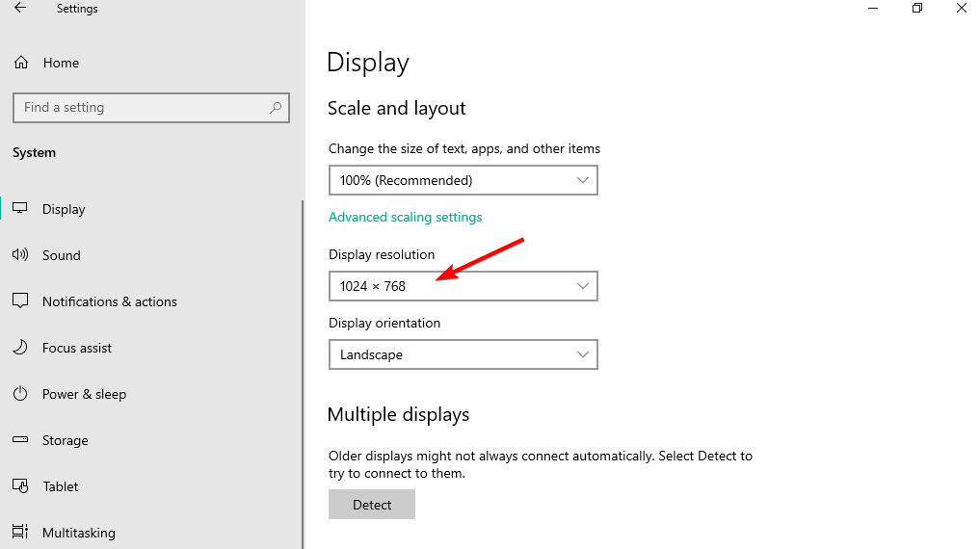Open the 100% (Recommended) scaling dropdown
Image resolution: width=980 pixels, height=549 pixels.
pyautogui.click(x=464, y=180)
